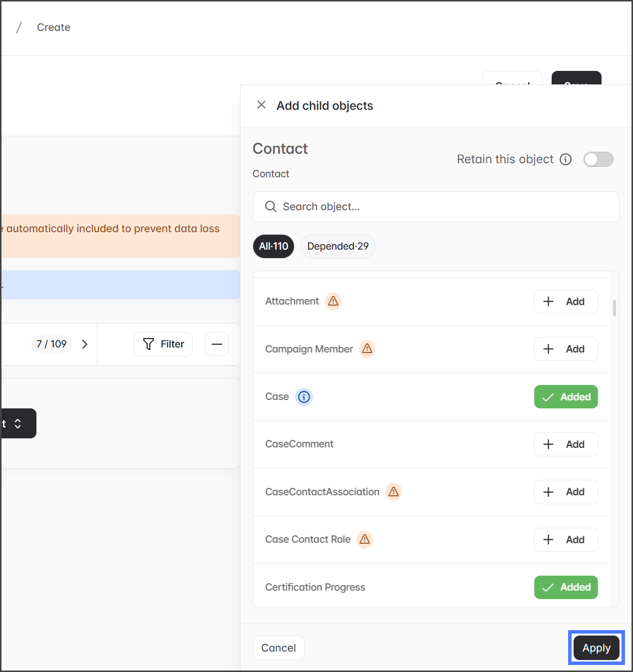Toggle the Added state for Case

(566, 397)
